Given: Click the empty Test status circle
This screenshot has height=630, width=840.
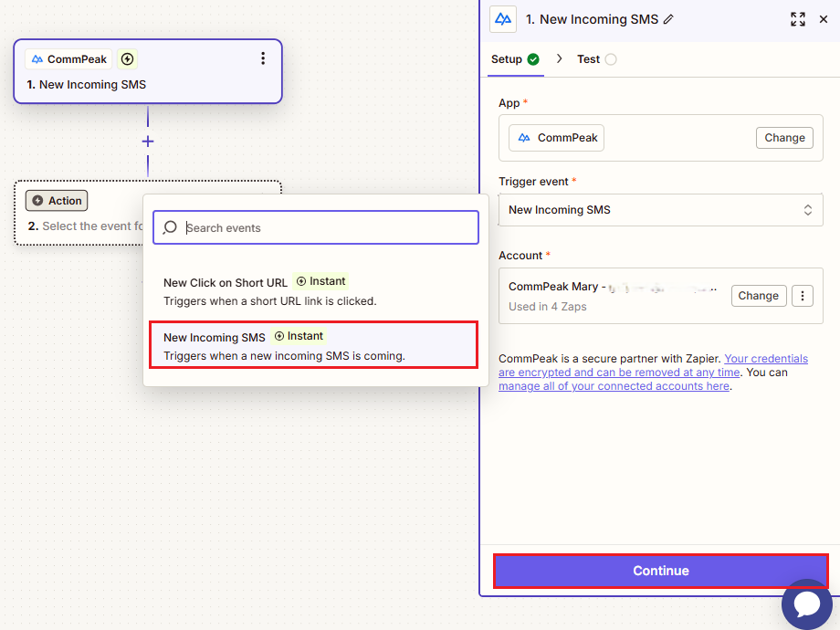Looking at the screenshot, I should coord(611,59).
